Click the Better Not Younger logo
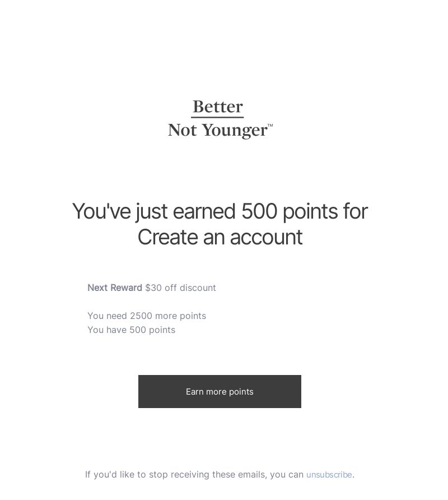448x500 pixels. (220, 119)
